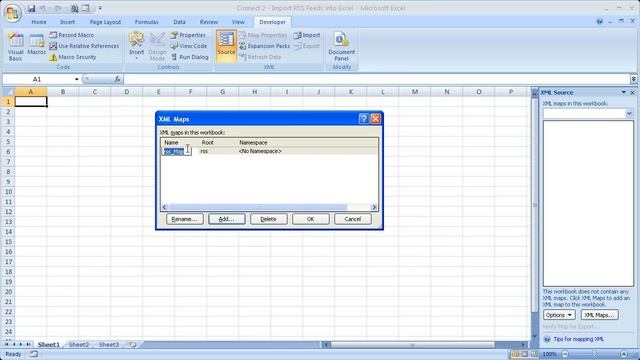Customize Quick Access Toolbar dropdown
The width and height of the screenshot is (640, 360).
click(100, 8)
